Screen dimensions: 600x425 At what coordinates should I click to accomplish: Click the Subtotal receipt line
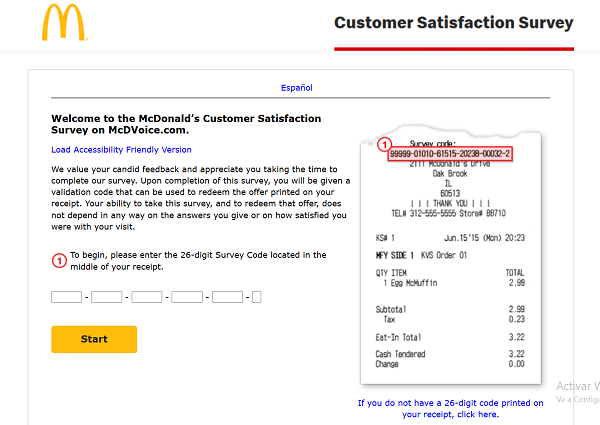click(450, 309)
